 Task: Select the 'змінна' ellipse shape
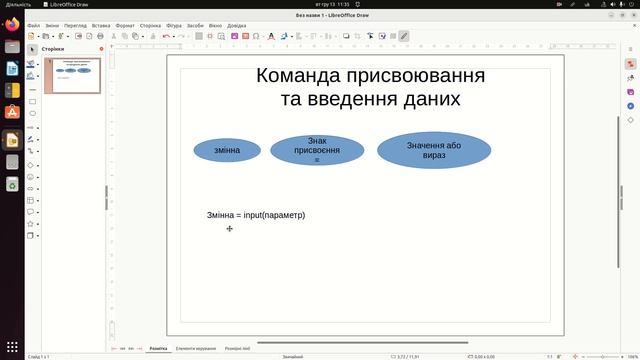227,150
